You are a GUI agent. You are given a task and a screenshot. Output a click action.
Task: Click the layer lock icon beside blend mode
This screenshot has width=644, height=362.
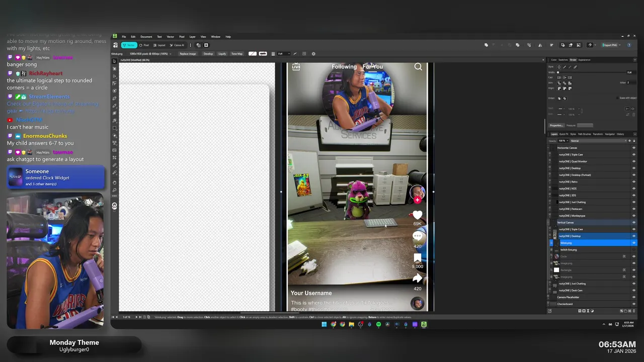click(x=634, y=141)
